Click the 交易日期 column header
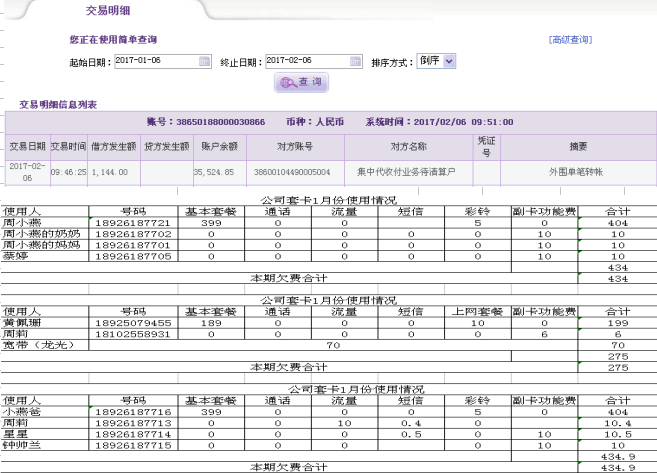The image size is (657, 473). click(27, 146)
